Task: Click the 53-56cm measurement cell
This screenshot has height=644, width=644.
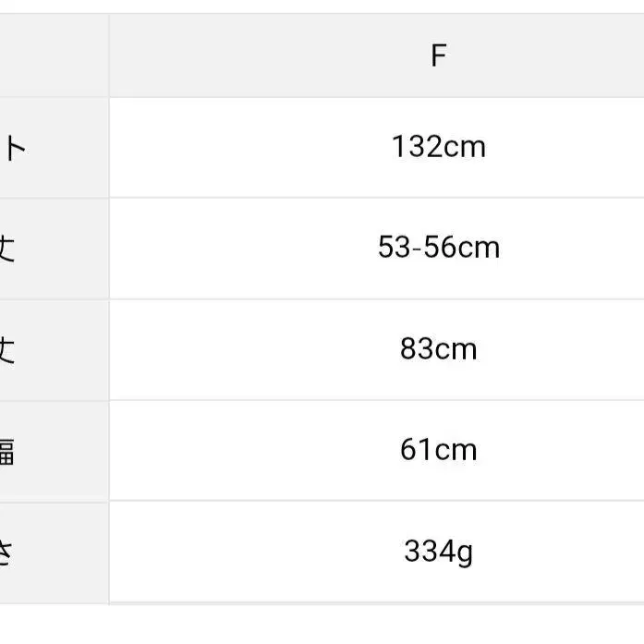Action: pyautogui.click(x=438, y=248)
